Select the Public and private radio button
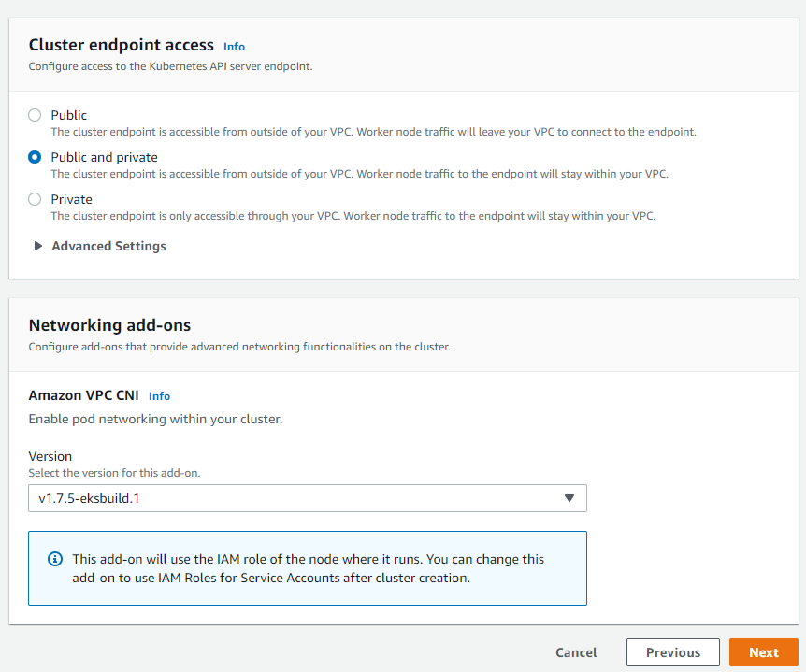Viewport: 806px width, 672px height. 35,157
